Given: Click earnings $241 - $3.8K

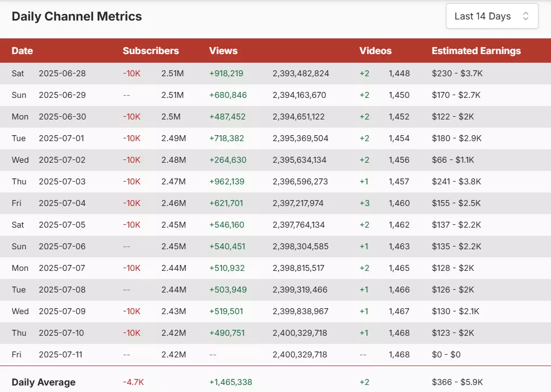Looking at the screenshot, I should tap(456, 182).
